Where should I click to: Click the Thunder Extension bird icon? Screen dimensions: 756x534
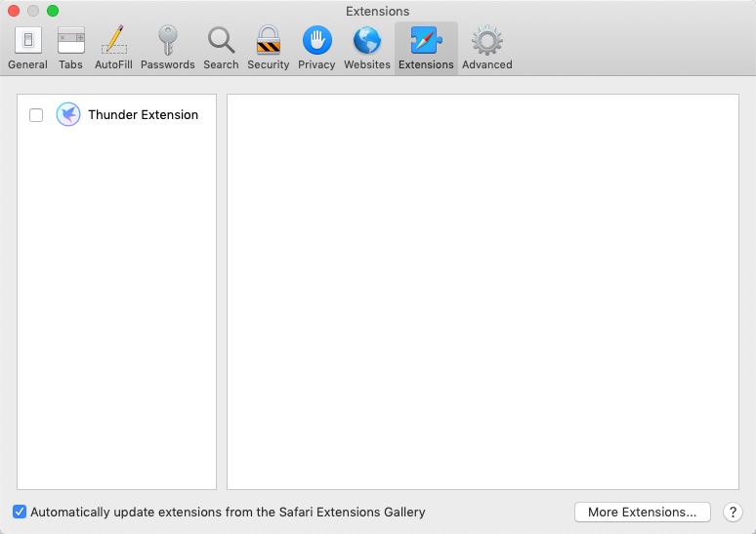(x=68, y=114)
